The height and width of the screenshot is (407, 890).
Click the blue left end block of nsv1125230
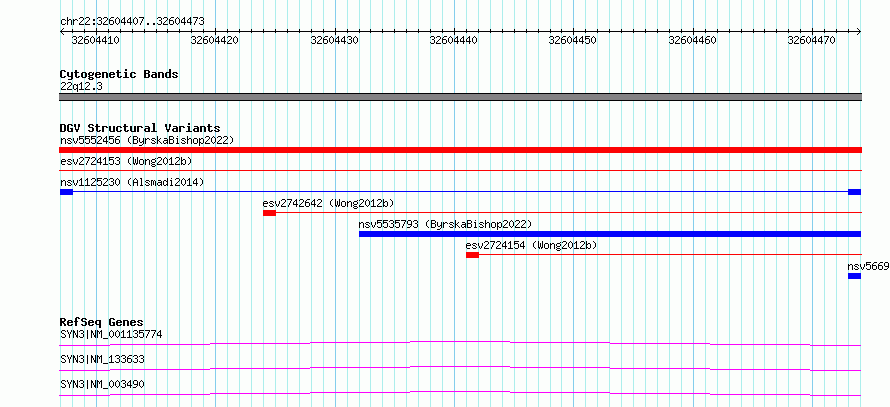coord(66,192)
